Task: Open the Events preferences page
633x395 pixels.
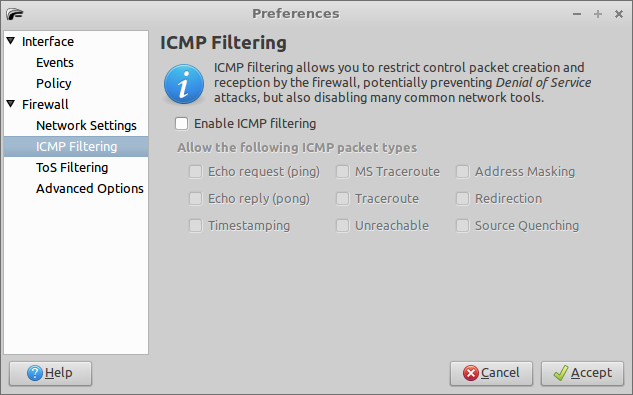Action: click(54, 63)
